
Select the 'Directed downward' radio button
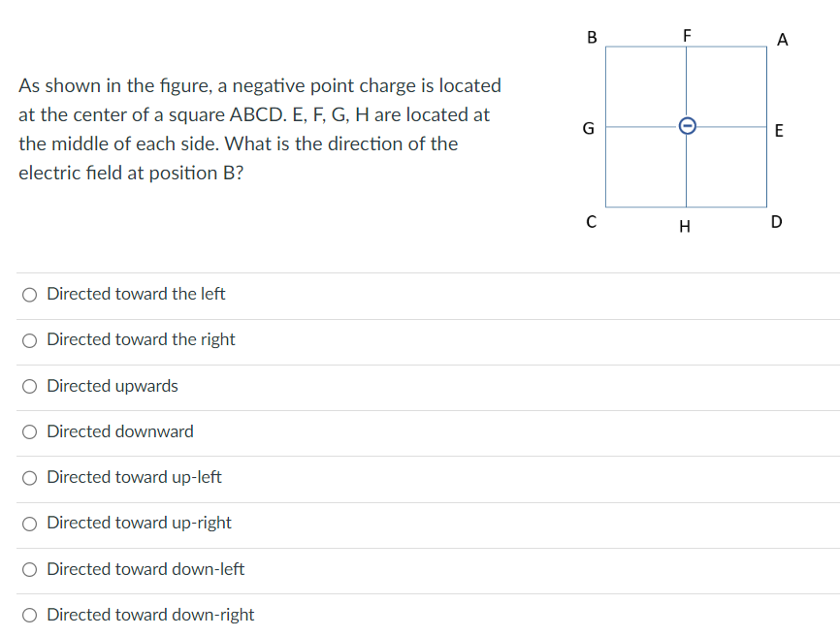tap(29, 431)
